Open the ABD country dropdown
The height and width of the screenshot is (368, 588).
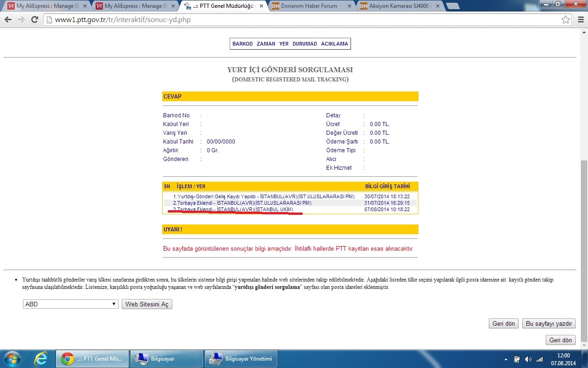click(71, 304)
